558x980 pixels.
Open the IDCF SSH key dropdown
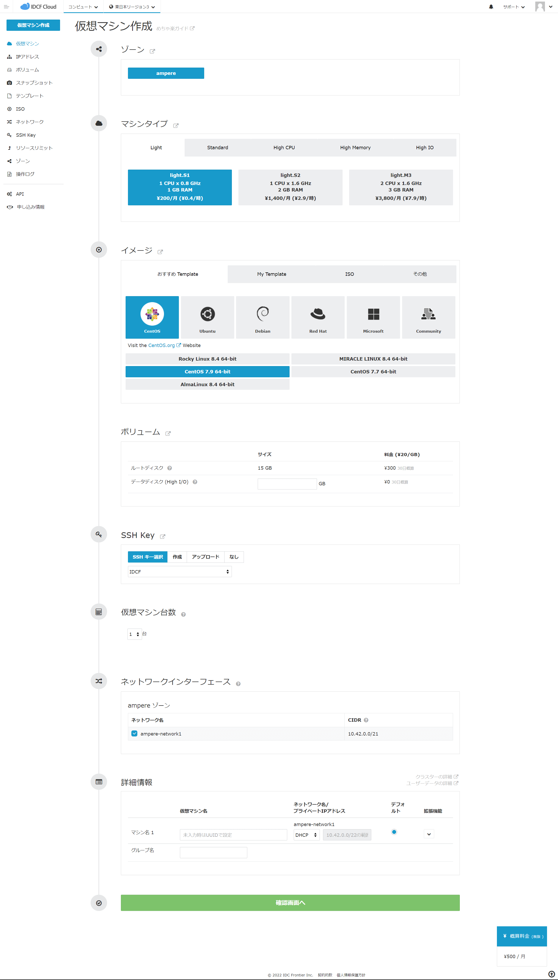pyautogui.click(x=179, y=571)
